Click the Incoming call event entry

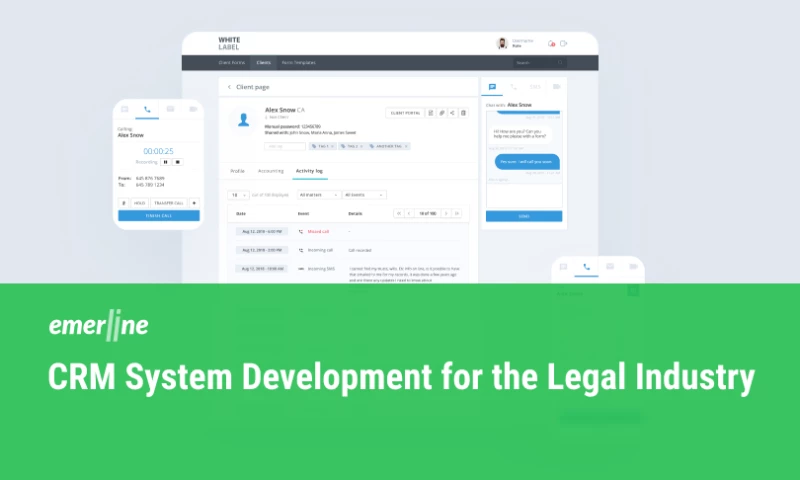pyautogui.click(x=320, y=250)
